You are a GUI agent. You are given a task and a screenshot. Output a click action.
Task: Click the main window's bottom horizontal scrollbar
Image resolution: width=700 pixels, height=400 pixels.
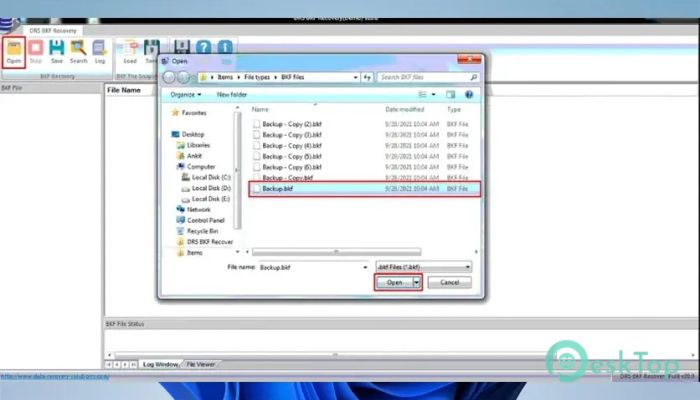tap(335, 355)
